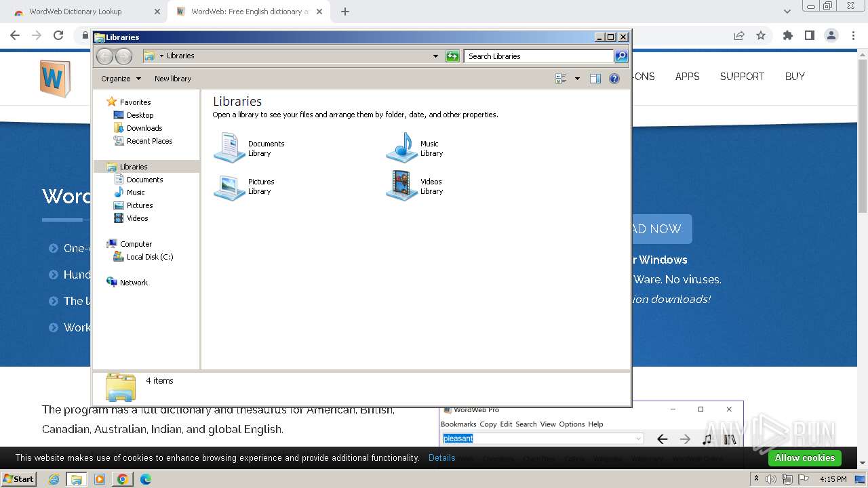Image resolution: width=868 pixels, height=488 pixels.
Task: Reload the page in Chrome
Action: tap(58, 35)
